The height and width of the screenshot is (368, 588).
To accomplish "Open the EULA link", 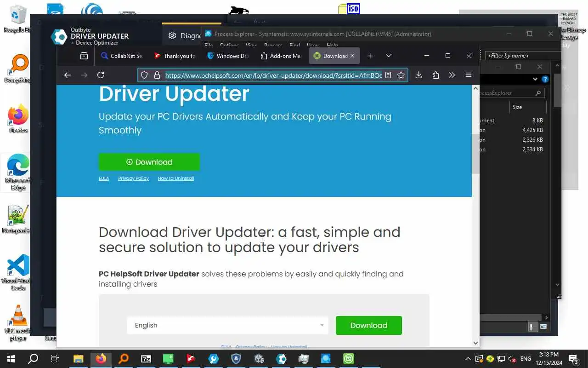I will pos(104,178).
